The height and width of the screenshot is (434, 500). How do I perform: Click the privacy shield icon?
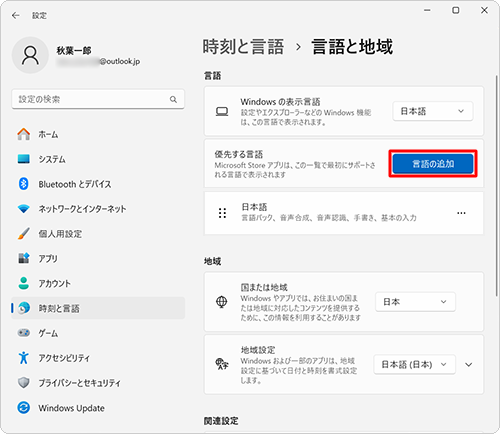[x=24, y=383]
